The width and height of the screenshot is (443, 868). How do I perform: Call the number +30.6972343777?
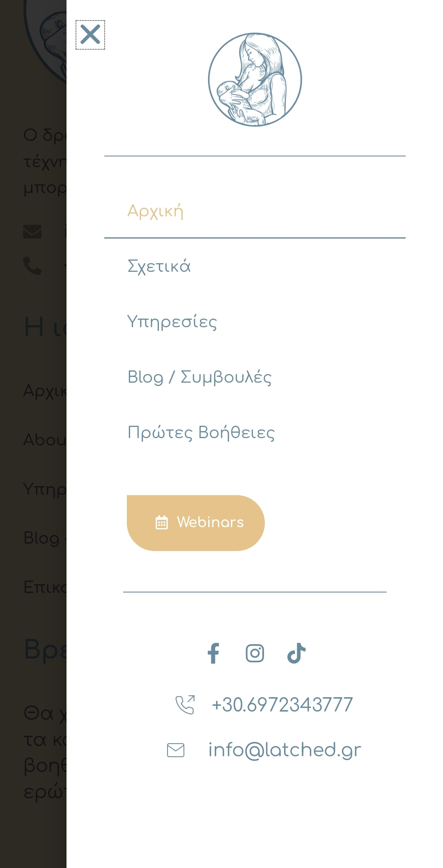click(282, 705)
